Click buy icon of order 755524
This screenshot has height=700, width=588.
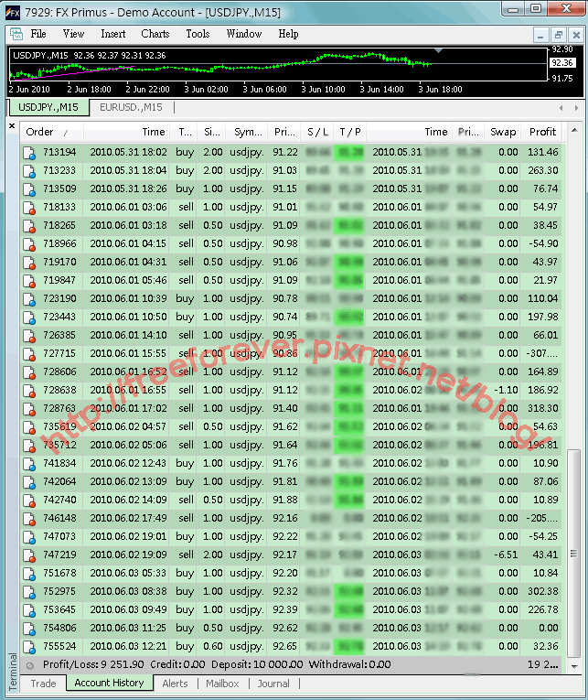(x=29, y=647)
